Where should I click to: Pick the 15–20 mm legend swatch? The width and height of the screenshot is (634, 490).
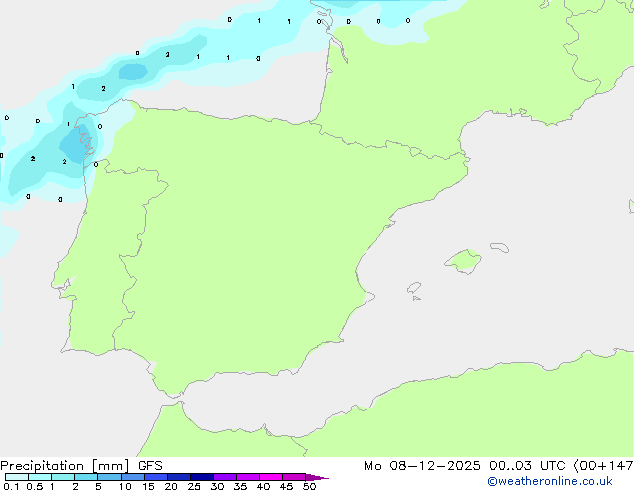click(x=155, y=477)
